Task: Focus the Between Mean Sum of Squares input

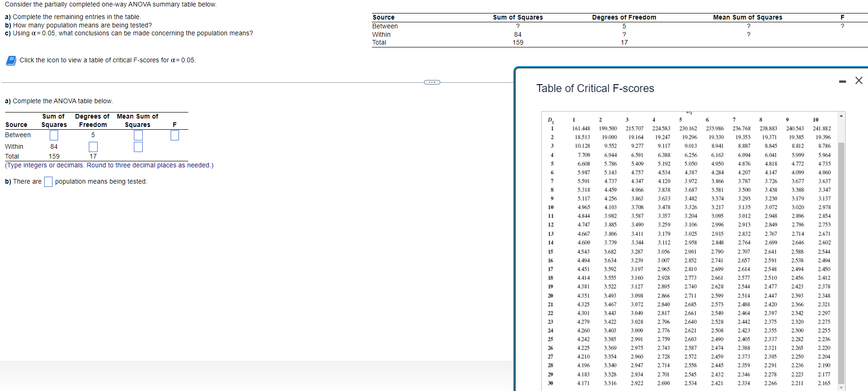Action: click(138, 135)
